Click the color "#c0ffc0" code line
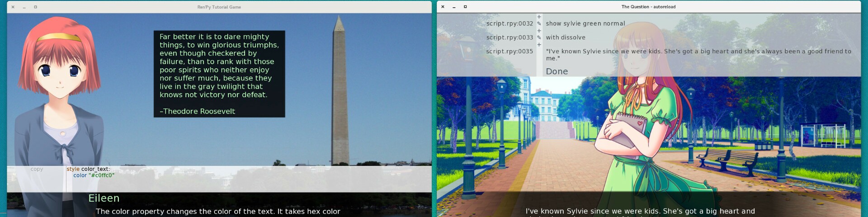The width and height of the screenshot is (868, 217). tap(94, 175)
